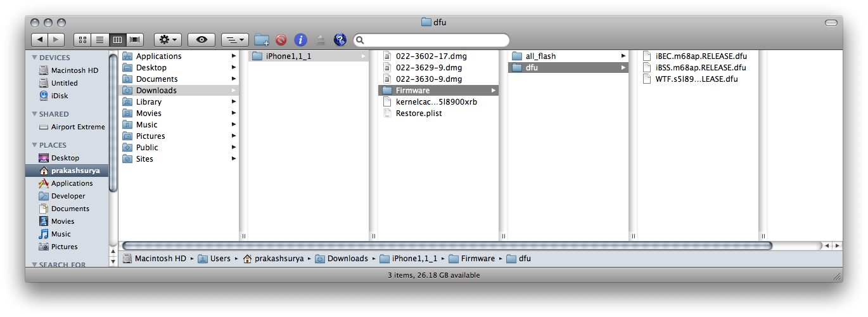The width and height of the screenshot is (868, 317).
Task: Select Music folder in first column
Action: click(x=179, y=124)
